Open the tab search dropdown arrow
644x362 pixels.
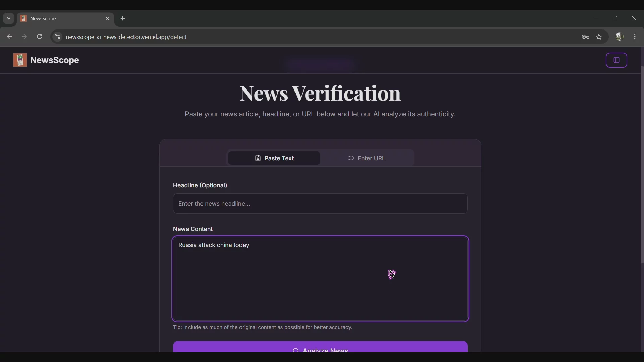8,18
